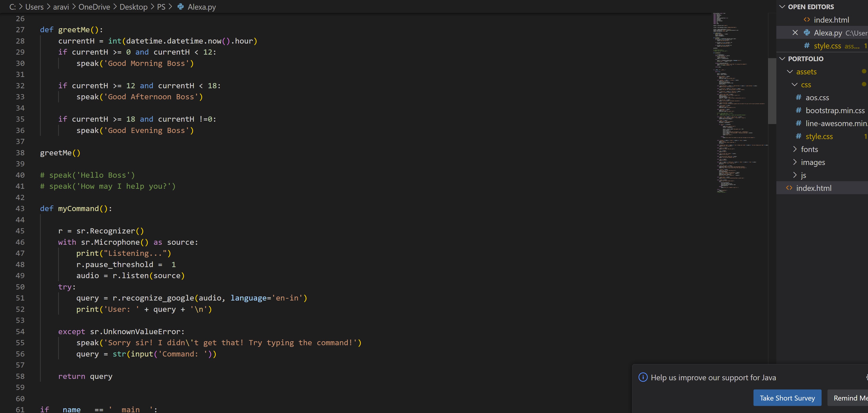Viewport: 868px width, 413px height.
Task: Click the Python icon beside Alexa.py in open editors
Action: [x=807, y=33]
